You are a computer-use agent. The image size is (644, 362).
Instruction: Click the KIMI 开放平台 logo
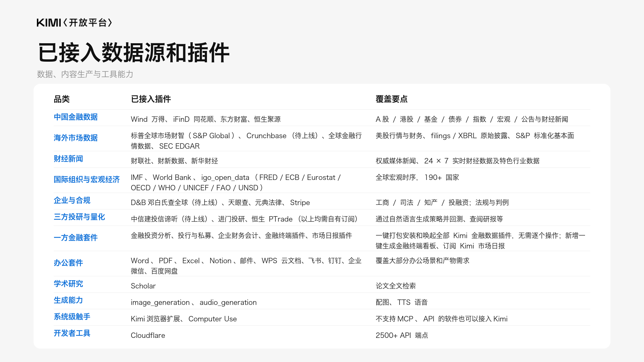point(74,22)
